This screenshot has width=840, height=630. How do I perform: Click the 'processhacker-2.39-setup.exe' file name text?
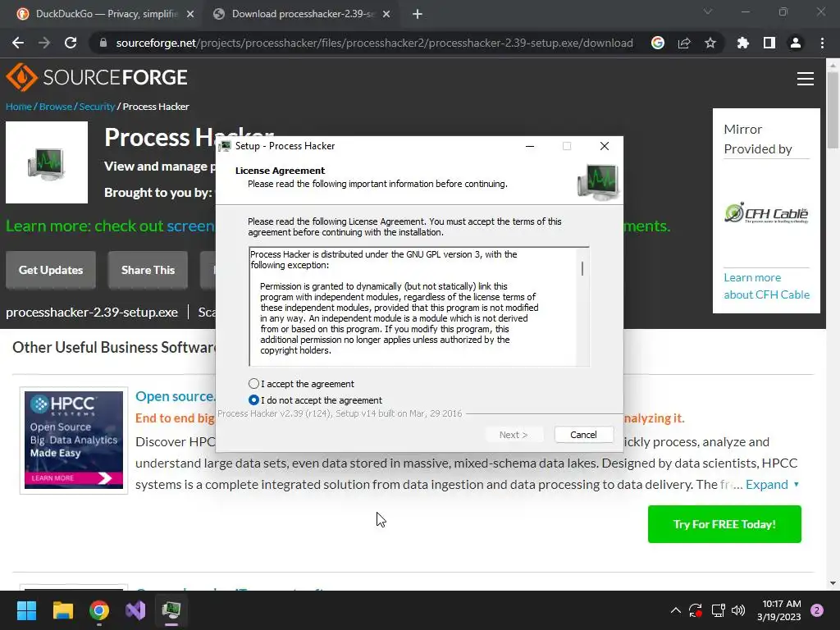coord(92,313)
